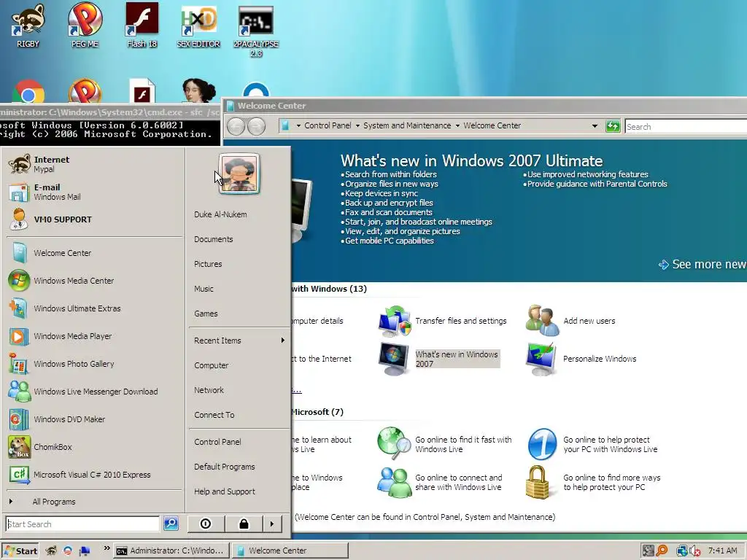This screenshot has width=747, height=560.
Task: Click the Start button
Action: (20, 551)
